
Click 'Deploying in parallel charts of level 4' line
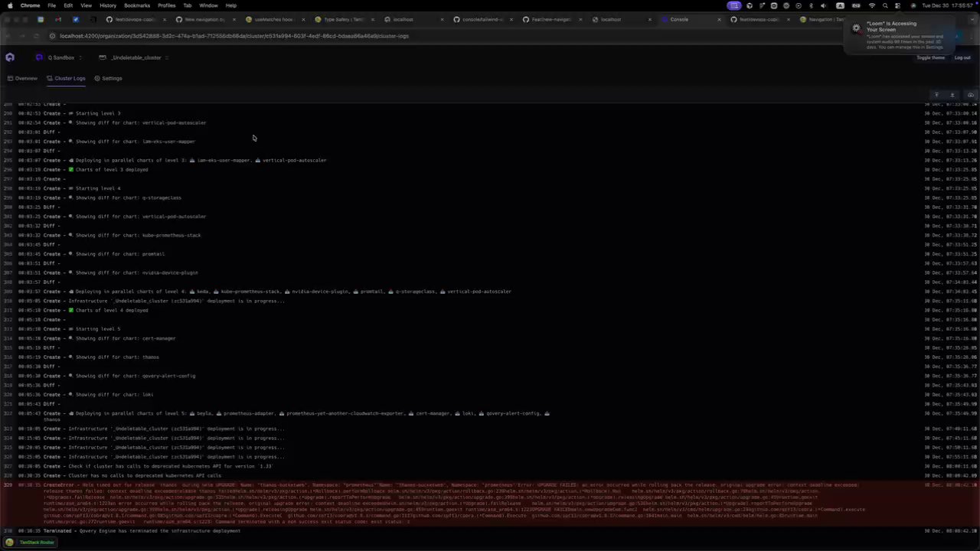click(490, 292)
